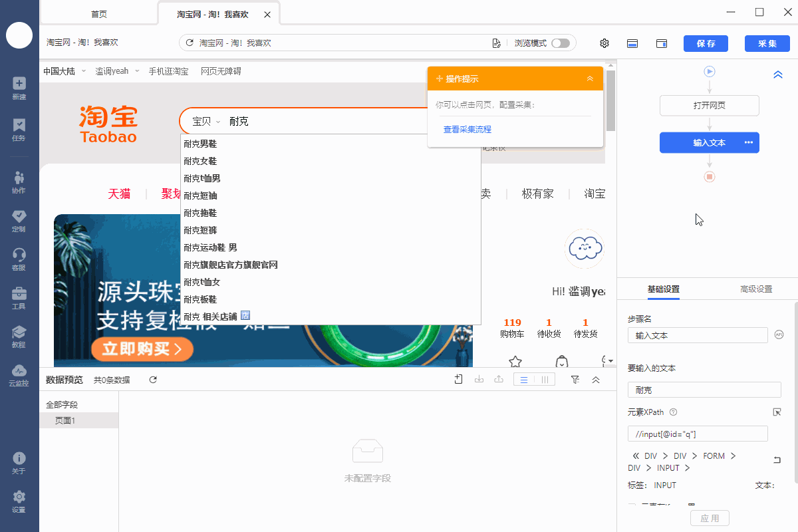Click the 新建 (new task) sidebar icon
The image size is (798, 532).
click(19, 83)
